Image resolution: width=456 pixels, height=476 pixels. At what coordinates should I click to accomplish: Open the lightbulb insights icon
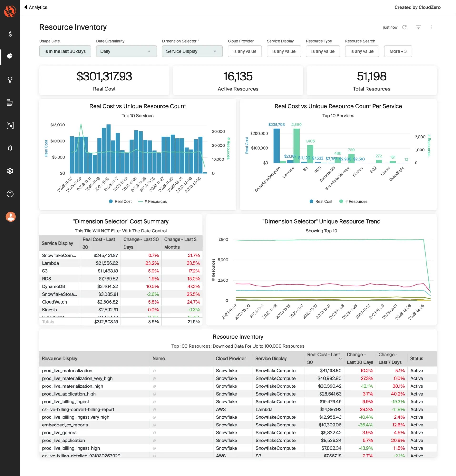[x=10, y=80]
